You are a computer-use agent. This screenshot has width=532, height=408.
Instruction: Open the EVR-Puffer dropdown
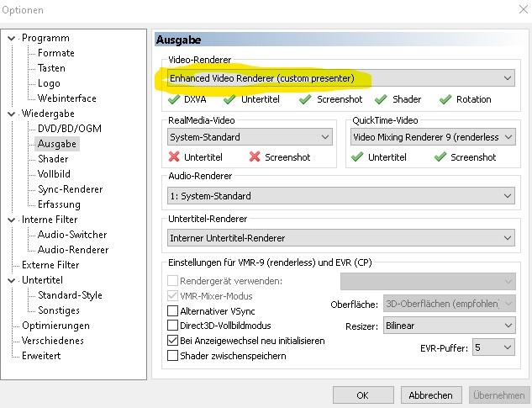tap(493, 347)
